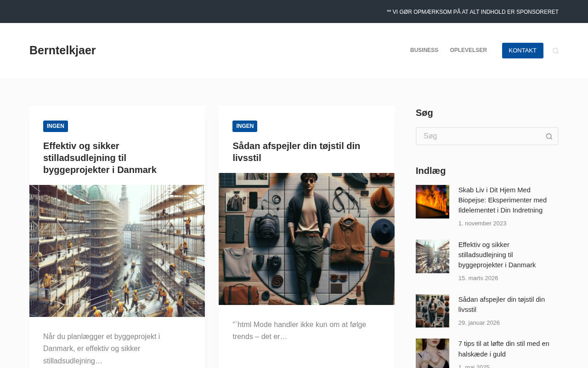
Task: Open article title Effektiv og sikker stilladsudlejning
Action: [100, 158]
